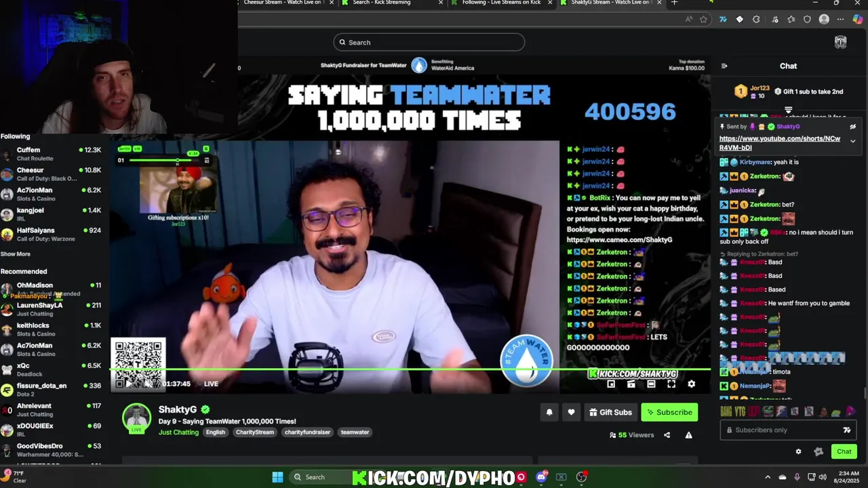Viewport: 868px width, 488px height.
Task: Select the charityfundraiser tag
Action: [307, 432]
